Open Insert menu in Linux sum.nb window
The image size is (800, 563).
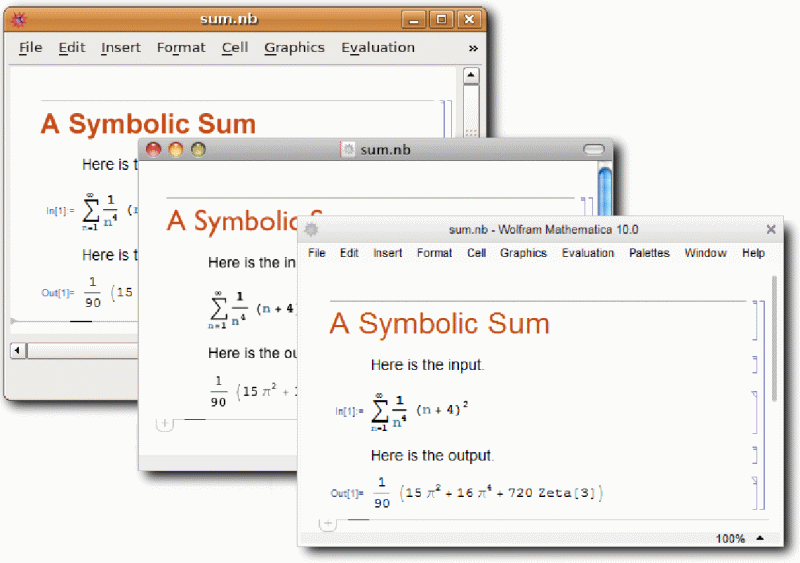[120, 47]
